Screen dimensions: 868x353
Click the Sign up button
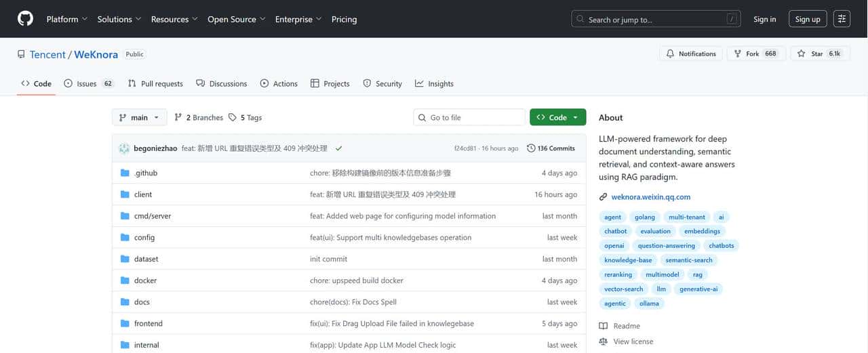808,19
